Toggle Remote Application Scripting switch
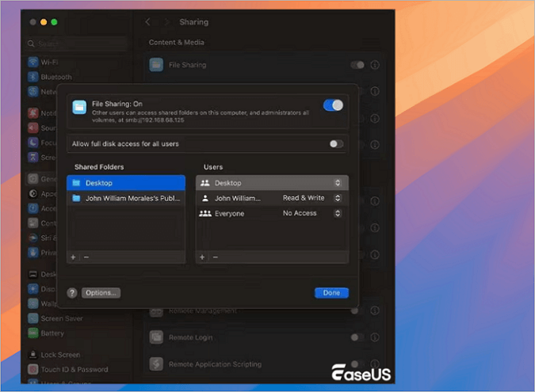Image resolution: width=535 pixels, height=392 pixels. [357, 364]
